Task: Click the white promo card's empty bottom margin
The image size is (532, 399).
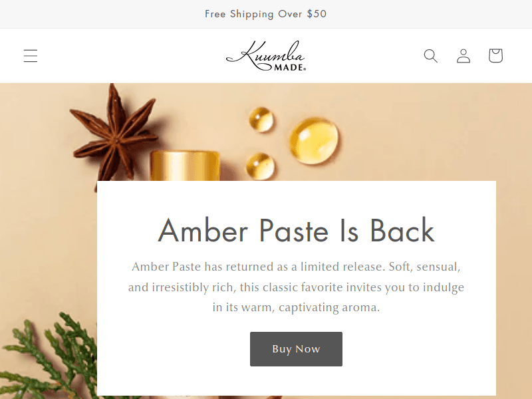Action: click(x=296, y=380)
